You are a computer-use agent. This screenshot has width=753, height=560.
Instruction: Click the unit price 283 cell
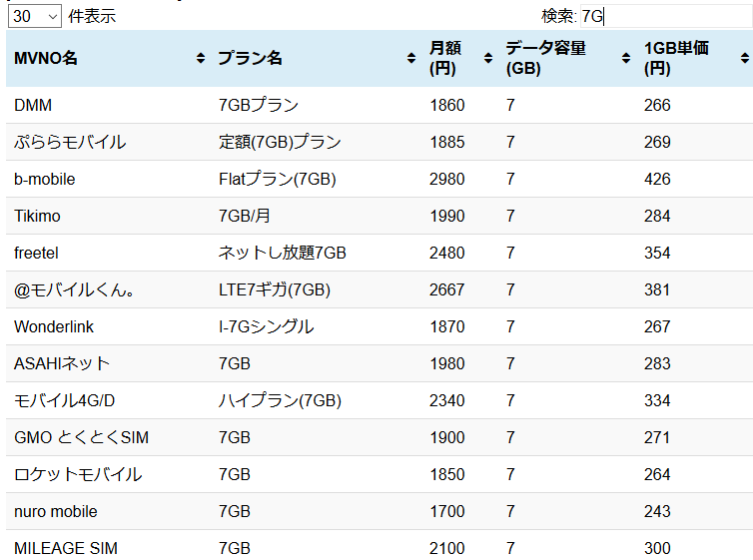(x=657, y=363)
